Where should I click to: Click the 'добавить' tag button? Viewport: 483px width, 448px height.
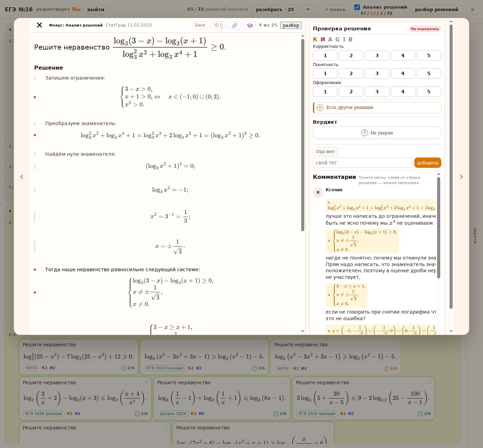(427, 163)
